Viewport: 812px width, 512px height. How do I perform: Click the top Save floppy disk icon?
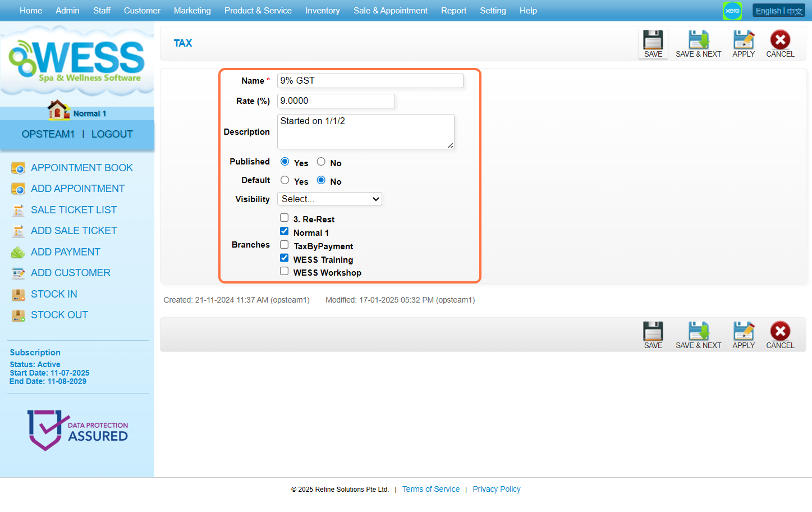[653, 40]
